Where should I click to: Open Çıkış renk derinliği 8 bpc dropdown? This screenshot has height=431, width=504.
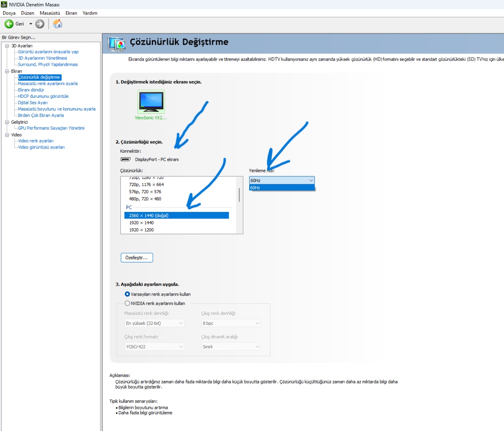[231, 323]
